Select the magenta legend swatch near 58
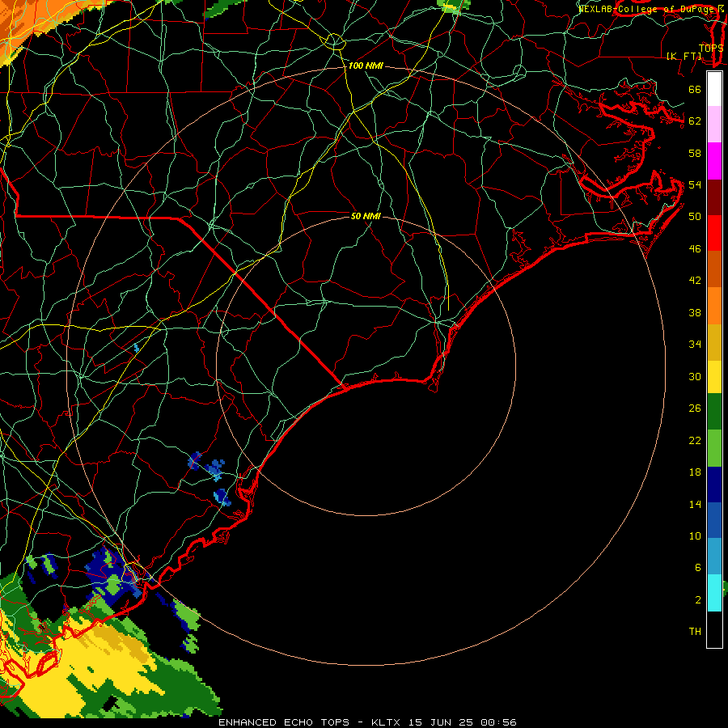This screenshot has width=728, height=728. tap(714, 161)
